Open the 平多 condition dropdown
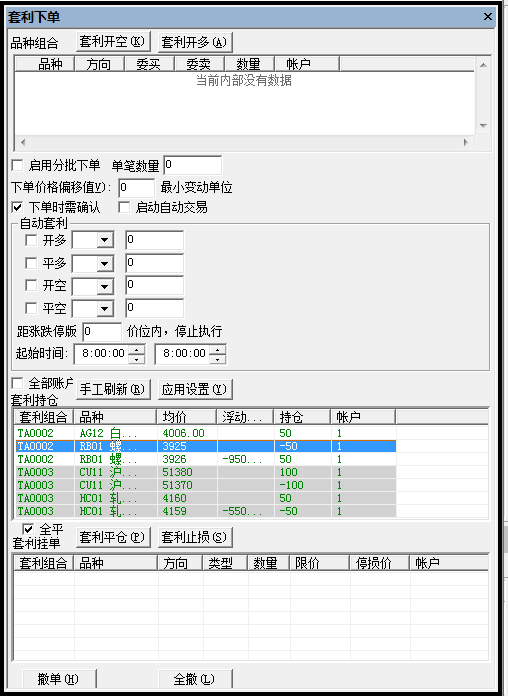The width and height of the screenshot is (508, 696). (105, 264)
